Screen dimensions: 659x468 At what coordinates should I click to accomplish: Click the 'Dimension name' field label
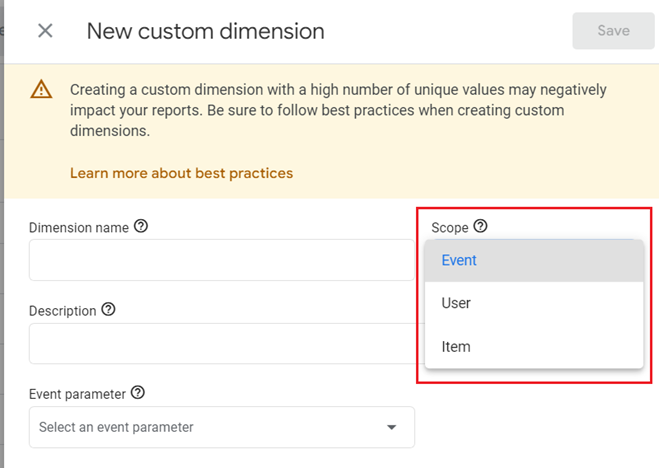coord(79,228)
